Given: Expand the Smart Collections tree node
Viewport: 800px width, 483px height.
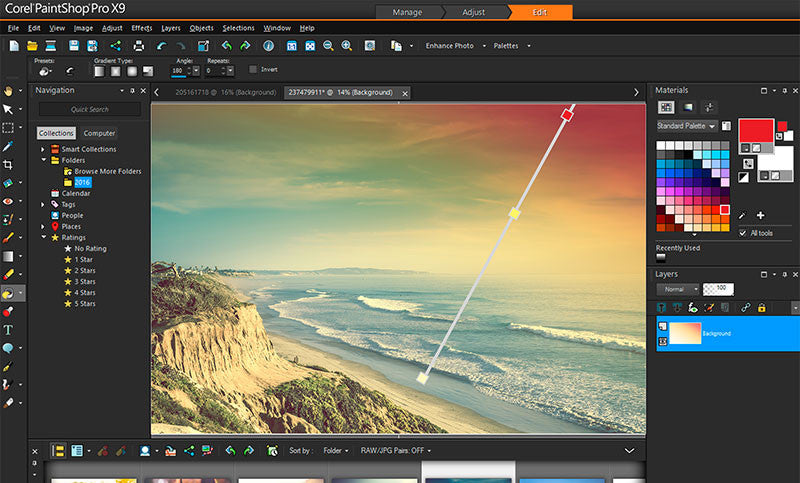Looking at the screenshot, I should pyautogui.click(x=43, y=149).
